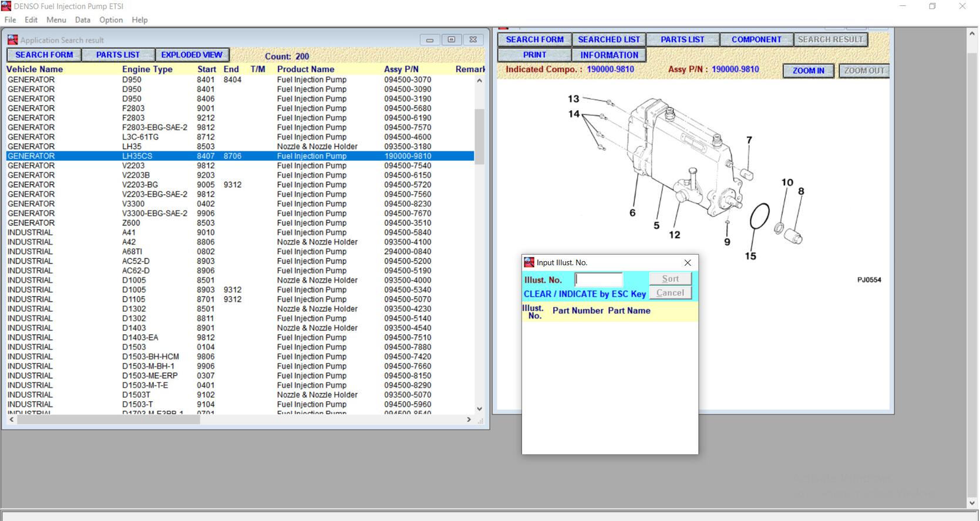Minimize the Application Search result window
The height and width of the screenshot is (521, 980).
[430, 40]
